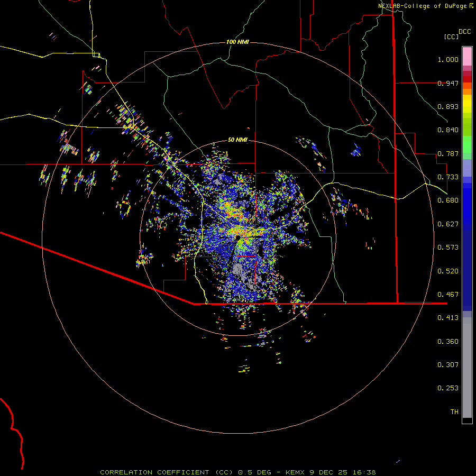Screen dimensions: 476x476
Task: Click the TH threshold legend label
Action: point(454,412)
